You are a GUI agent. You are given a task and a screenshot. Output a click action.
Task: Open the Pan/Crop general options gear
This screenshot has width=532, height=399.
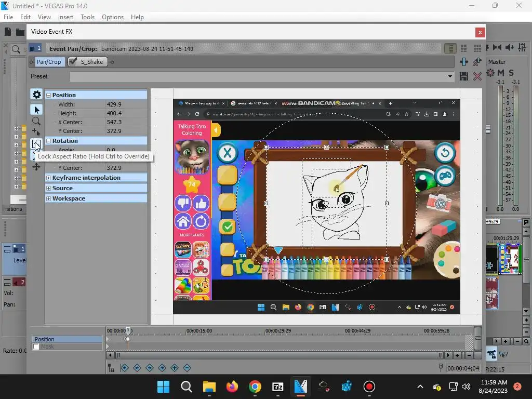point(36,95)
